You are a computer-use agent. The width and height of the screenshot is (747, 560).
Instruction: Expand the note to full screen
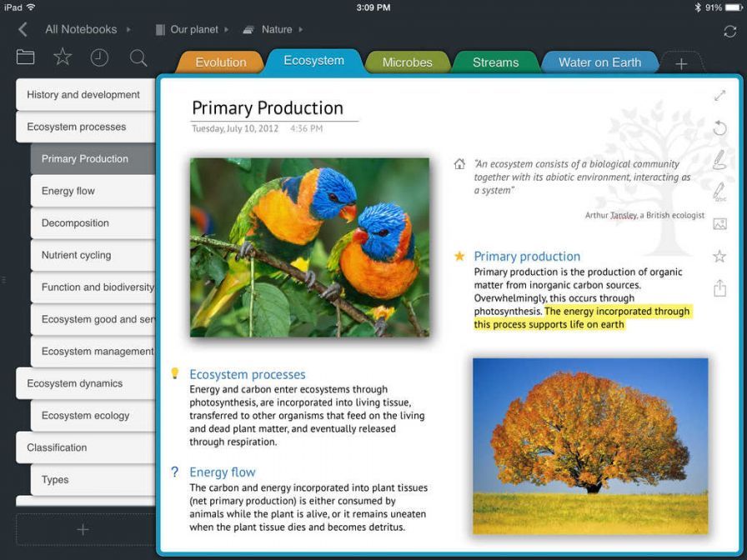719,96
